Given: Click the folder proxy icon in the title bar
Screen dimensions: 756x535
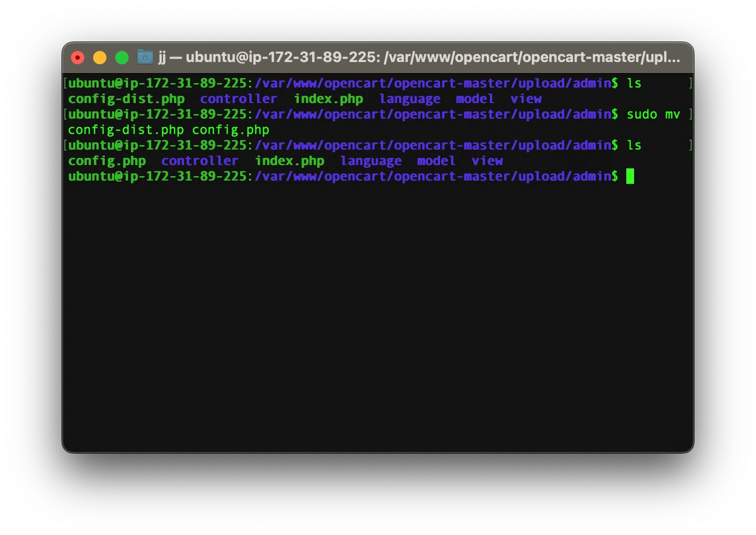Looking at the screenshot, I should pos(145,57).
